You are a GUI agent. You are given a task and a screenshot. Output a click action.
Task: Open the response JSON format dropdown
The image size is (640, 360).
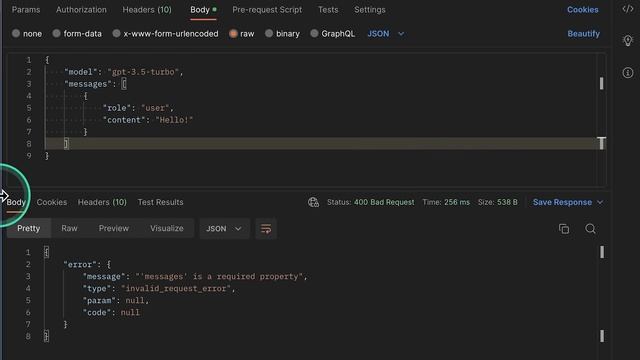click(x=224, y=229)
